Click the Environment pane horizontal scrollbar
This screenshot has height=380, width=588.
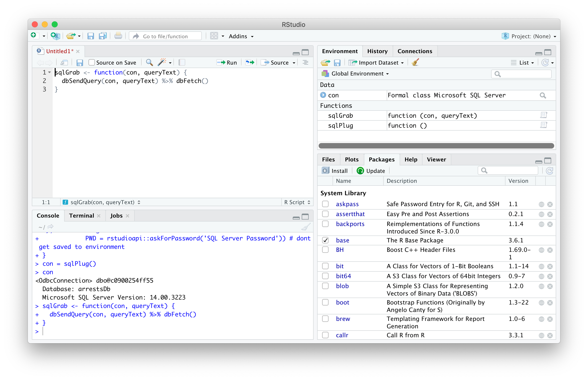point(436,146)
